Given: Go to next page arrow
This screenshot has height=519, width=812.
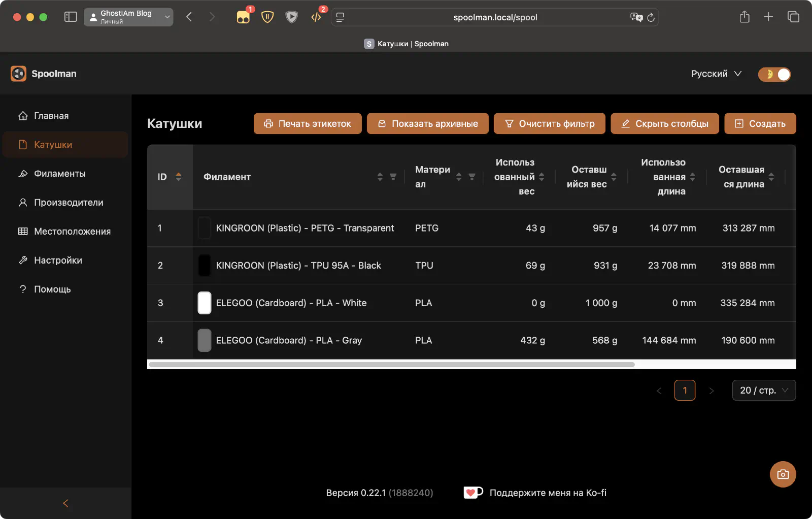Looking at the screenshot, I should tap(712, 391).
